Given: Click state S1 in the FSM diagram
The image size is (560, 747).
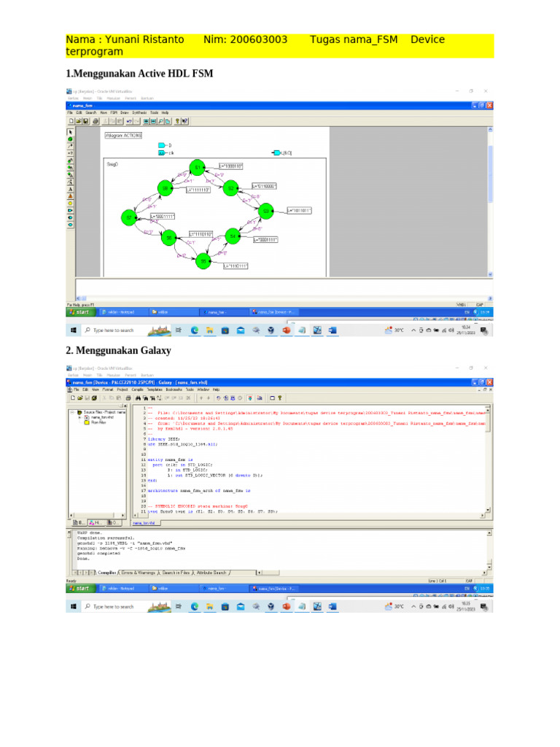Looking at the screenshot, I should click(197, 168).
